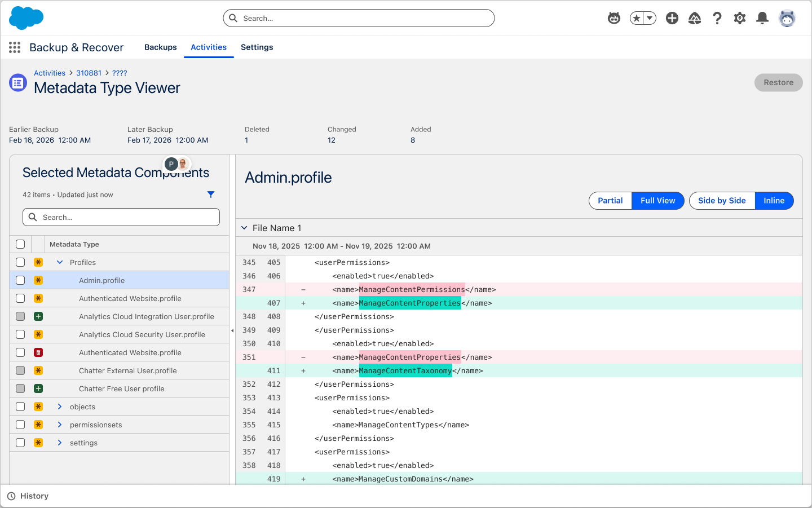Check the Chatter External User.profile checkbox
This screenshot has width=812, height=508.
point(20,370)
